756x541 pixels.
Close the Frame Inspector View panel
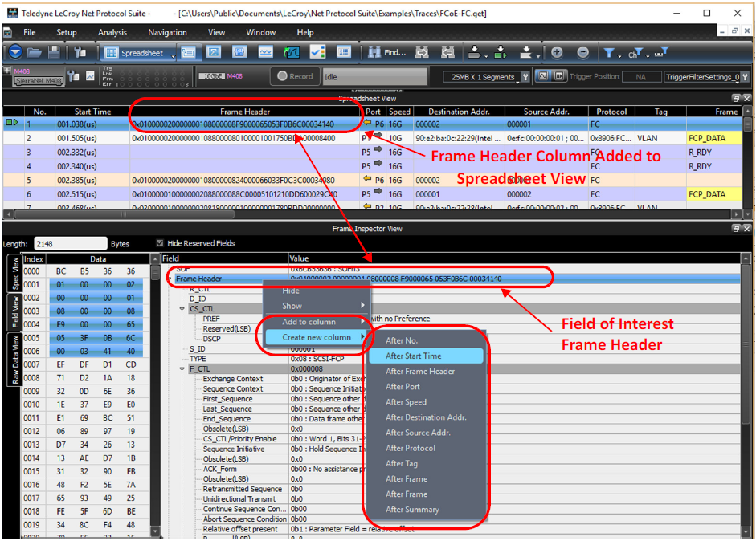(x=746, y=228)
